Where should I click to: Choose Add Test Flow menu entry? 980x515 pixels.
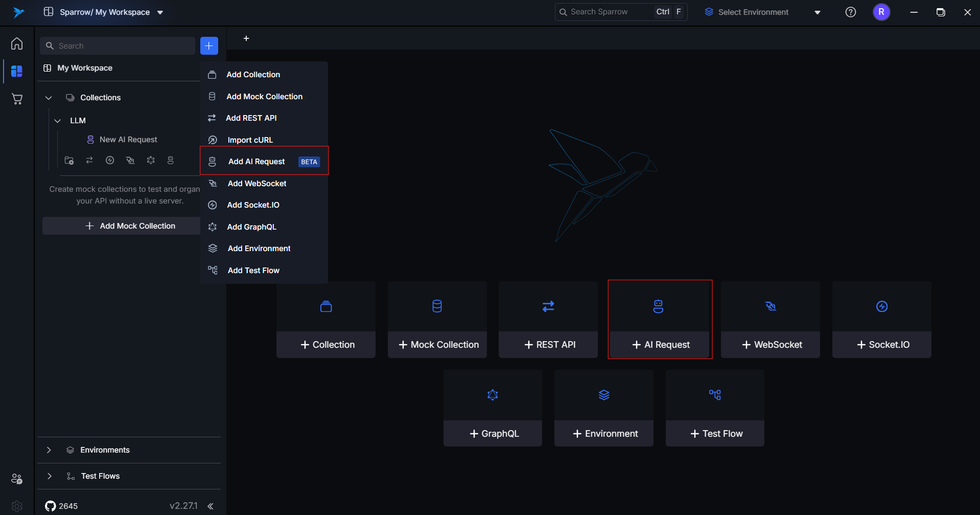264,271
